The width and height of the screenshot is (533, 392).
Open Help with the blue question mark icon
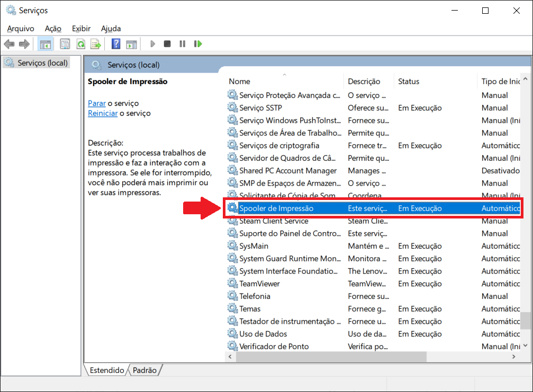[x=116, y=44]
